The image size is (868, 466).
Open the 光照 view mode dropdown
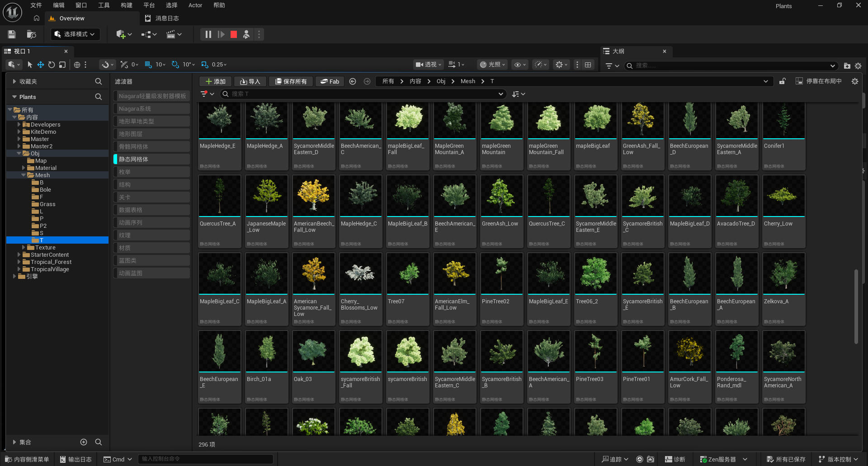(x=493, y=65)
